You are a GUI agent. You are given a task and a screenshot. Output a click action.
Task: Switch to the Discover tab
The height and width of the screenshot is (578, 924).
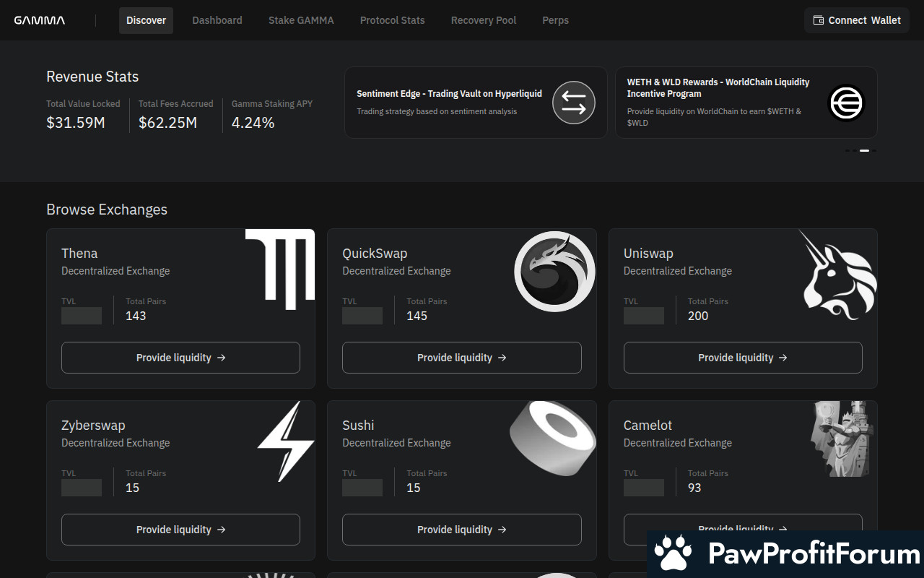[x=146, y=20]
